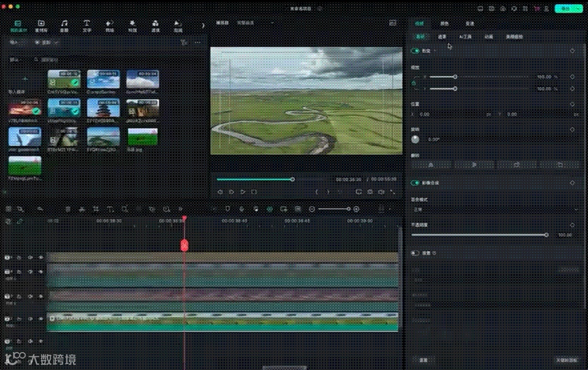Click the undo arrow in timeline toolbar
This screenshot has height=370, width=588.
pyautogui.click(x=40, y=209)
